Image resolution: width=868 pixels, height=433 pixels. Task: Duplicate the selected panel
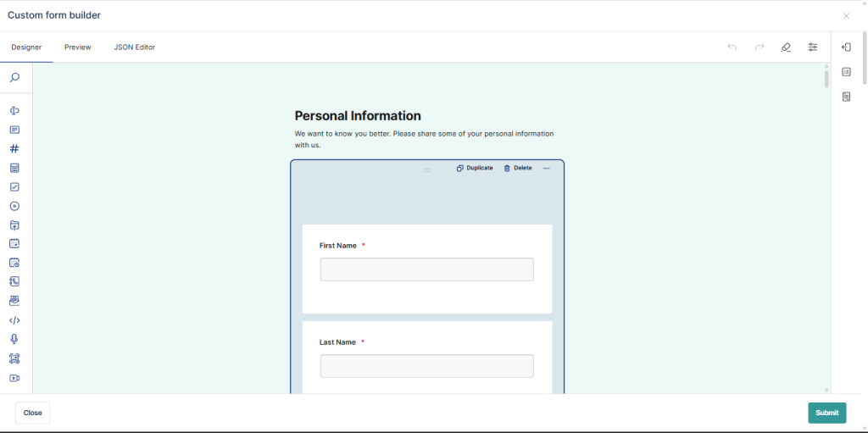(475, 168)
